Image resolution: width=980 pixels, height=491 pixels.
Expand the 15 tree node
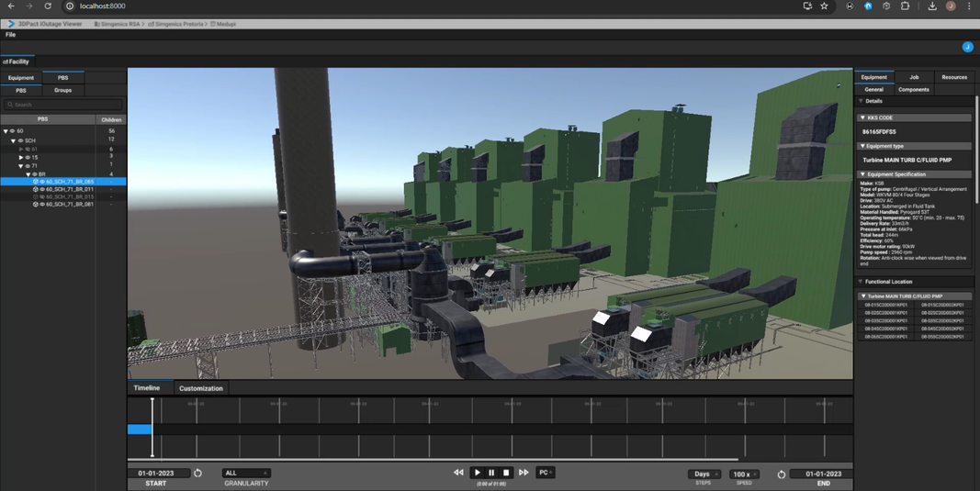click(21, 158)
